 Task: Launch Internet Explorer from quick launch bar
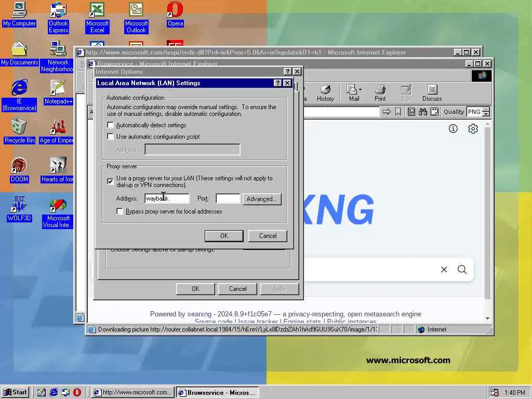54,393
